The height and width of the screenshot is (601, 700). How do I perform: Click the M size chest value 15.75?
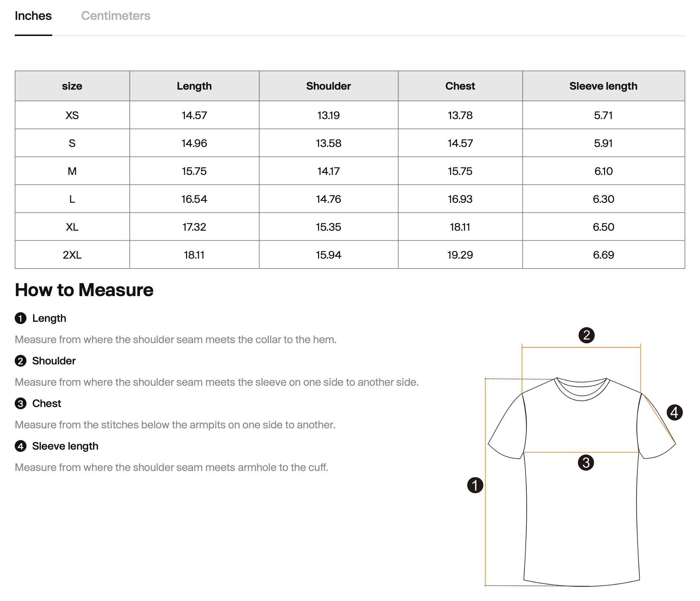[x=460, y=171]
